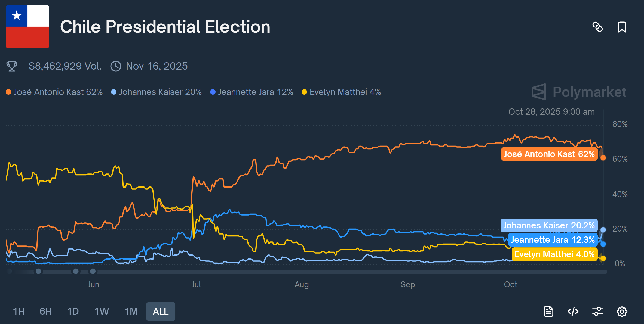Toggle Johannes Kaiser legend entry

pyautogui.click(x=156, y=92)
